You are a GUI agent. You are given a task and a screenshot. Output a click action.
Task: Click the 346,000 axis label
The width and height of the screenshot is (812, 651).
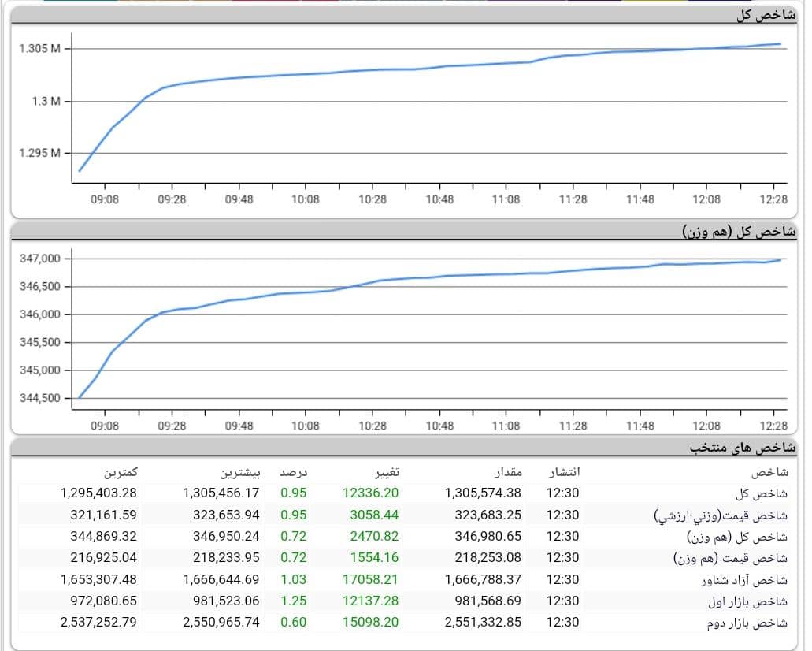coord(40,314)
